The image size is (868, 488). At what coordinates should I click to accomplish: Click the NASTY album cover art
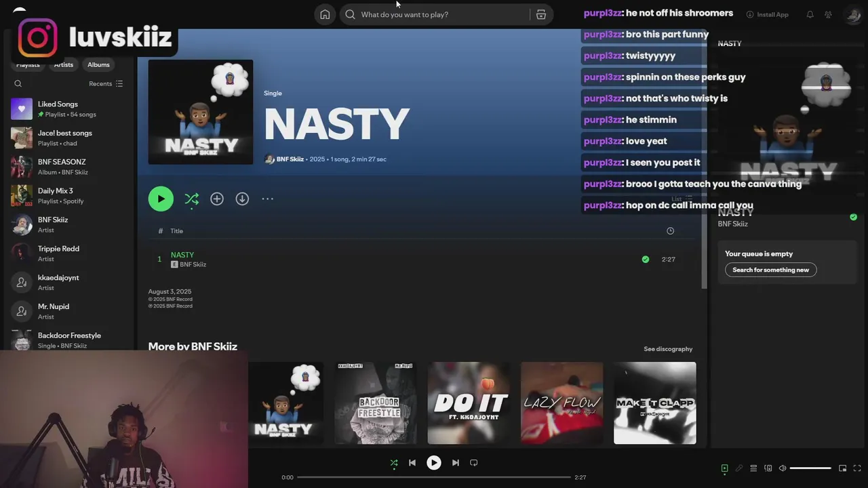[201, 112]
